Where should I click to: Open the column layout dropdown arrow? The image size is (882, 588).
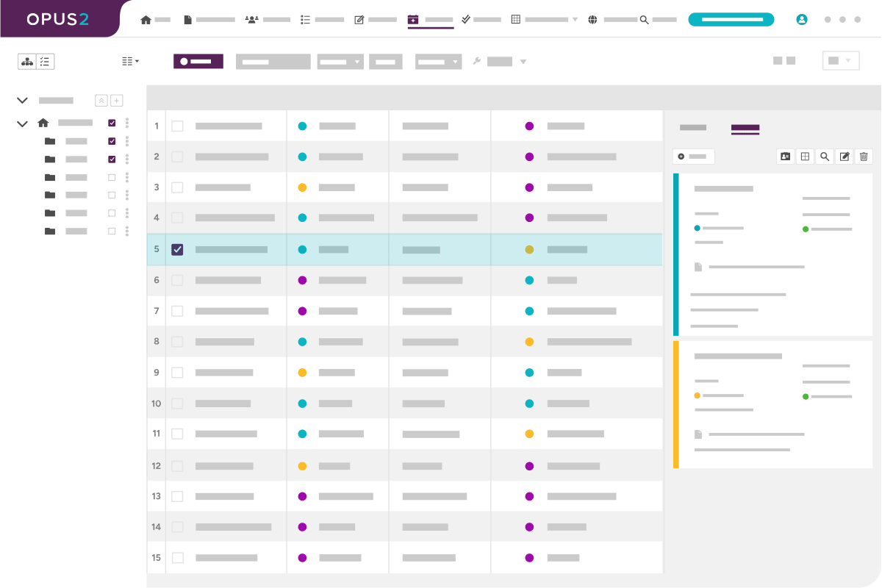click(x=131, y=62)
